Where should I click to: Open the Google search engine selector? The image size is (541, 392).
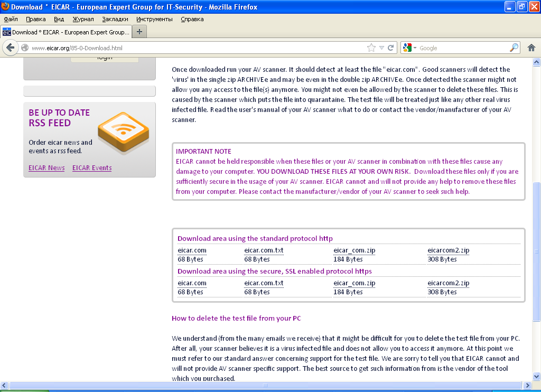[x=409, y=48]
